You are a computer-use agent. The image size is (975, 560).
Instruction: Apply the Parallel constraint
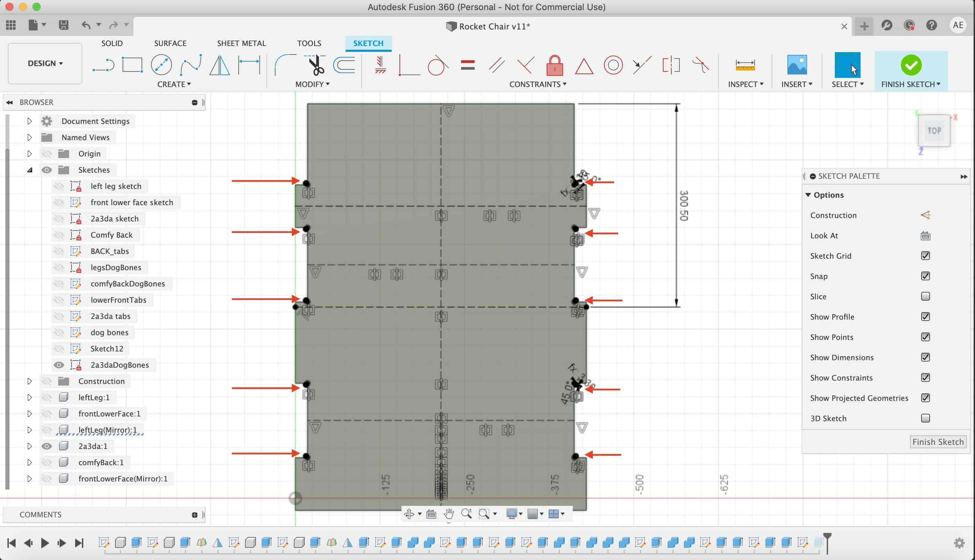[497, 65]
